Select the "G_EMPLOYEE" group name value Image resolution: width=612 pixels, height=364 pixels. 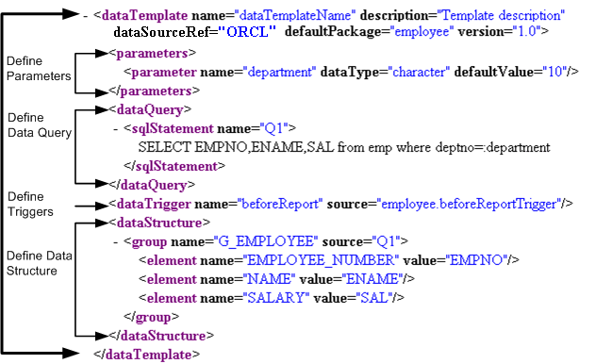(265, 242)
